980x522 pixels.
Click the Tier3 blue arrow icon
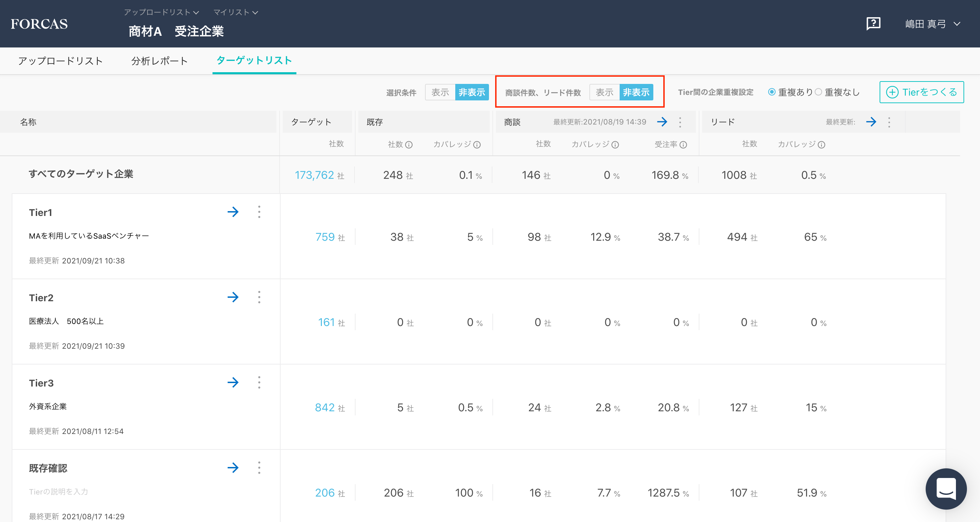(x=233, y=382)
